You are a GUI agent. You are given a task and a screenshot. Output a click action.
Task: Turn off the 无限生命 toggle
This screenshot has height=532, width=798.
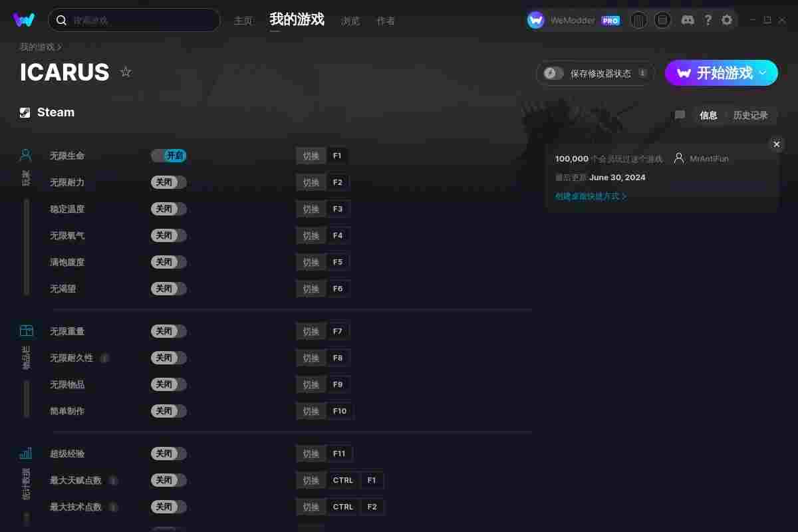[169, 156]
